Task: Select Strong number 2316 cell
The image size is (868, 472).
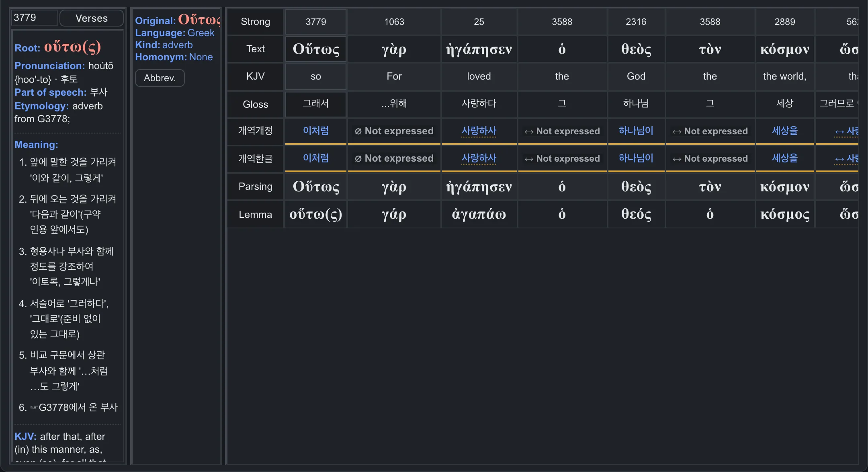Action: click(636, 22)
